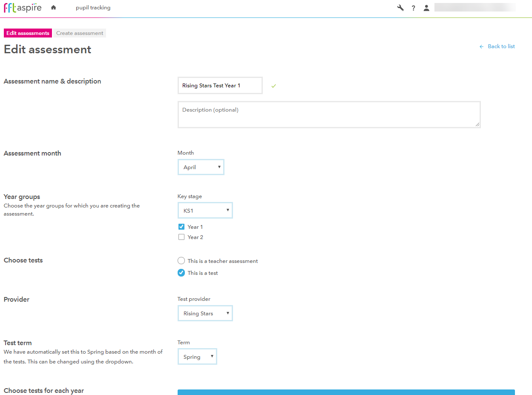Image resolution: width=532 pixels, height=395 pixels.
Task: Untick the Year 1 checkbox
Action: (x=181, y=226)
